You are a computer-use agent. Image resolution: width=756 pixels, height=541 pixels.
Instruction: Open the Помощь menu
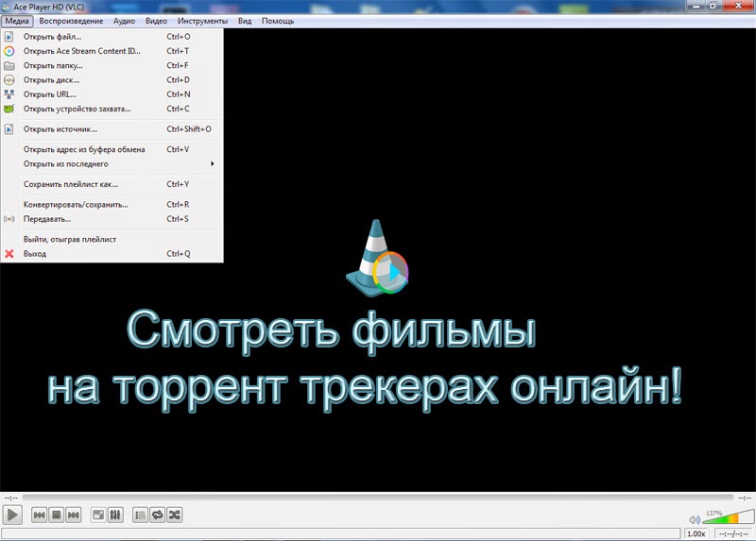278,21
